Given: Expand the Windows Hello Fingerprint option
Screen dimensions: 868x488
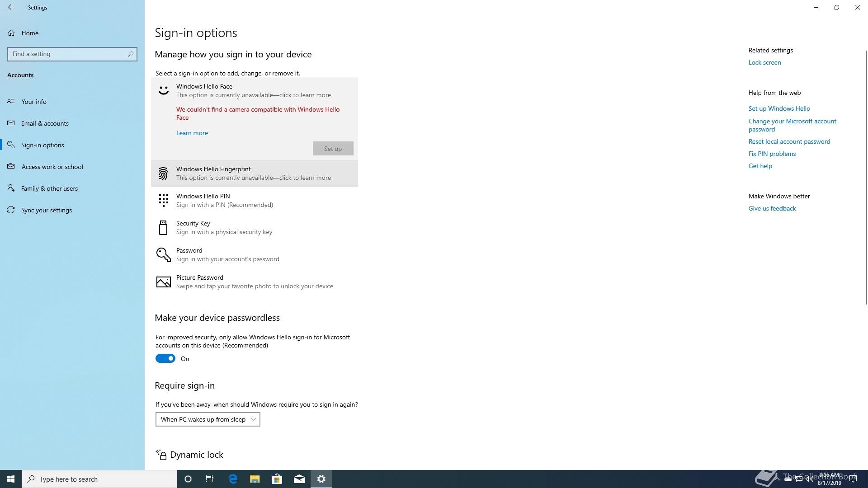Looking at the screenshot, I should coord(255,173).
